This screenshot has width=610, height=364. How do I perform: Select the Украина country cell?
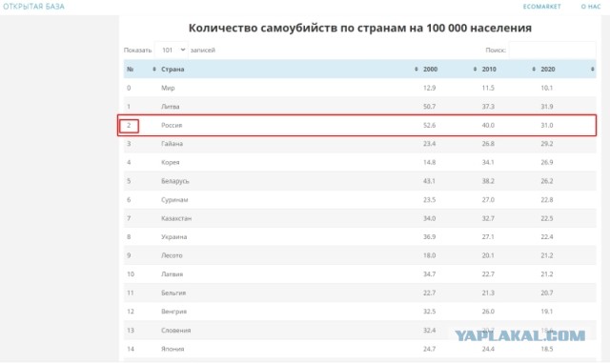tap(173, 237)
